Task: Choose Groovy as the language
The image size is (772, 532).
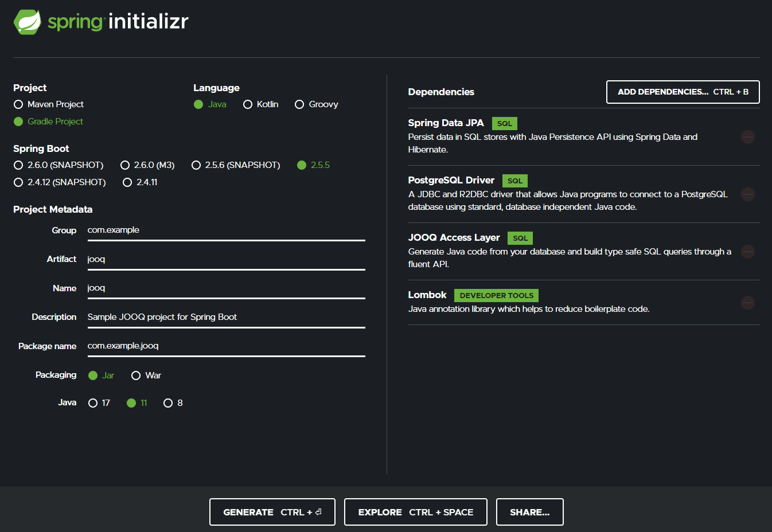Action: pos(317,104)
